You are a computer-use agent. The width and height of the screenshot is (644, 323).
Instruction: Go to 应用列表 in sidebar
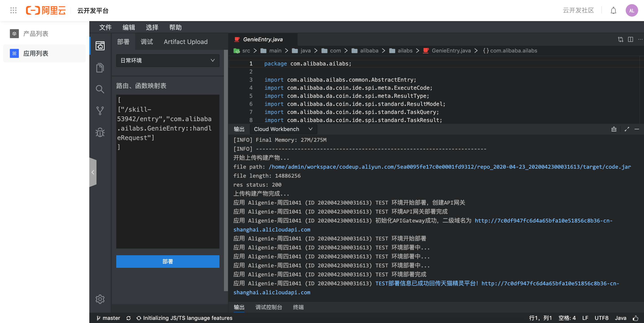(44, 54)
